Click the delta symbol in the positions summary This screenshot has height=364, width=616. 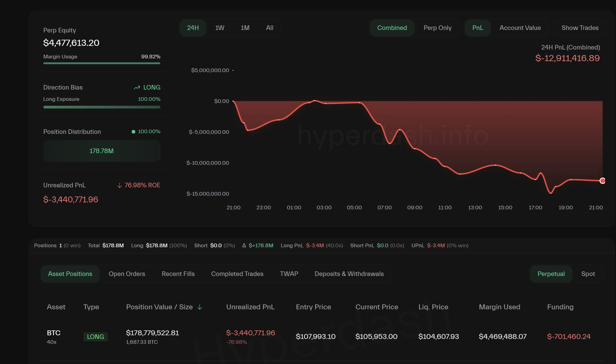click(x=244, y=245)
